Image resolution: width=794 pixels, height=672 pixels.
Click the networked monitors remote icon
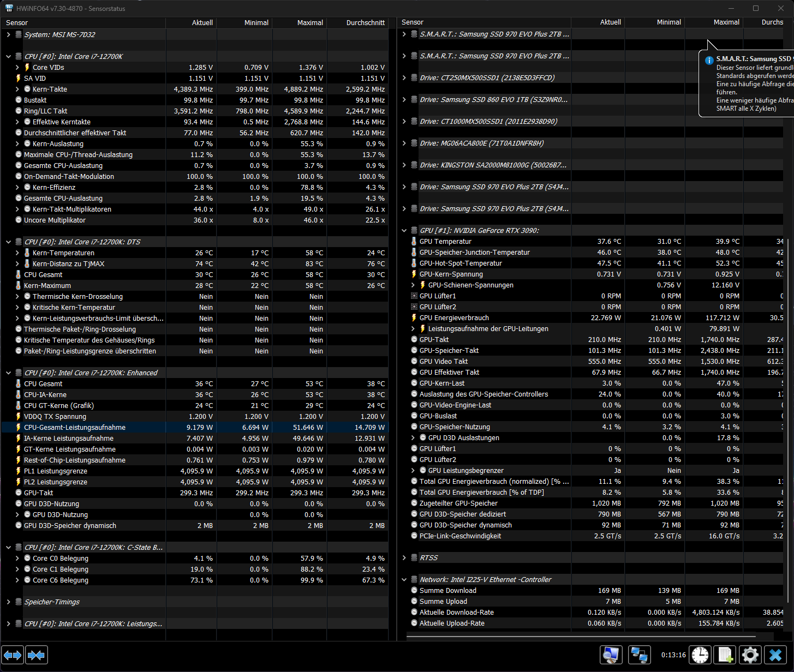[639, 655]
